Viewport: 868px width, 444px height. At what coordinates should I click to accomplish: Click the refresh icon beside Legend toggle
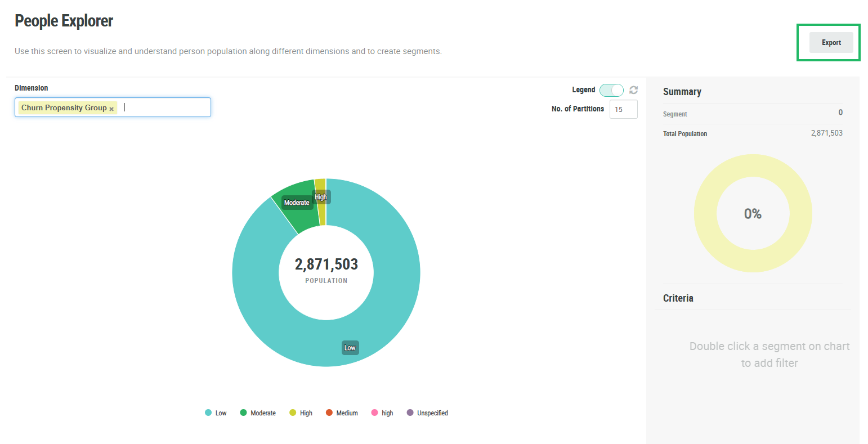(x=633, y=90)
